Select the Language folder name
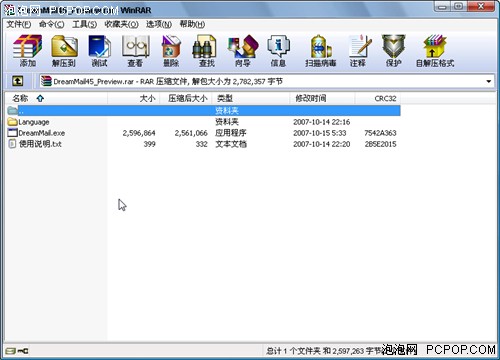 tap(34, 122)
